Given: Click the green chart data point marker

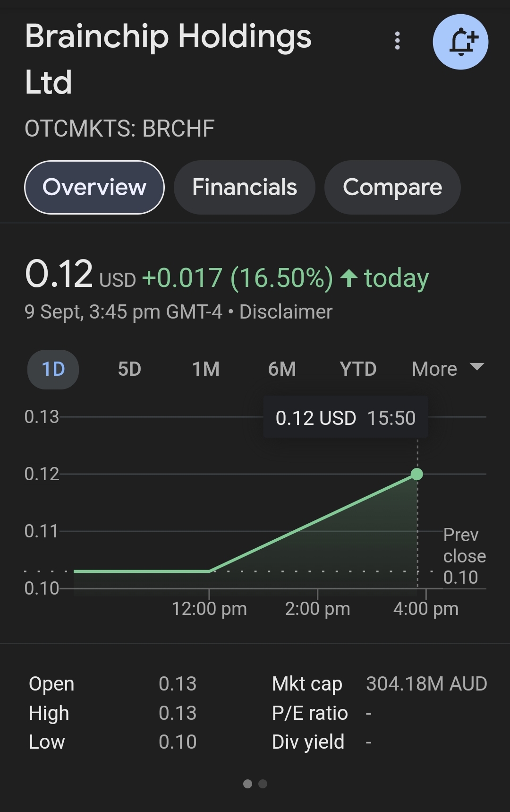Looking at the screenshot, I should 417,474.
